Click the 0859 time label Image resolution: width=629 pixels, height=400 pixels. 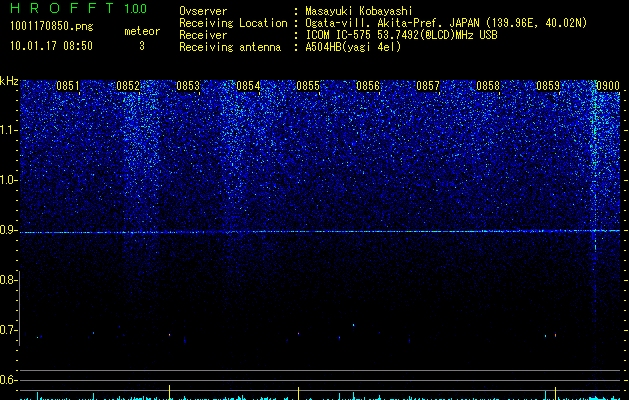click(548, 85)
